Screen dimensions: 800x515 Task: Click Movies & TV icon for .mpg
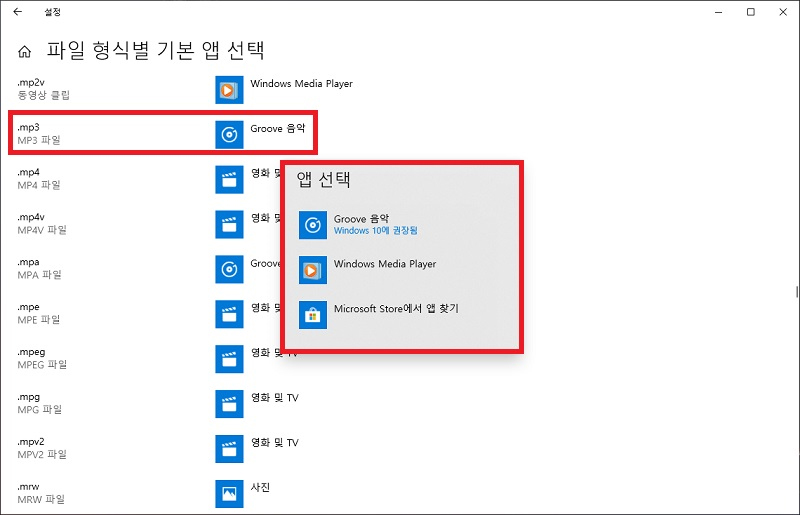[x=229, y=404]
